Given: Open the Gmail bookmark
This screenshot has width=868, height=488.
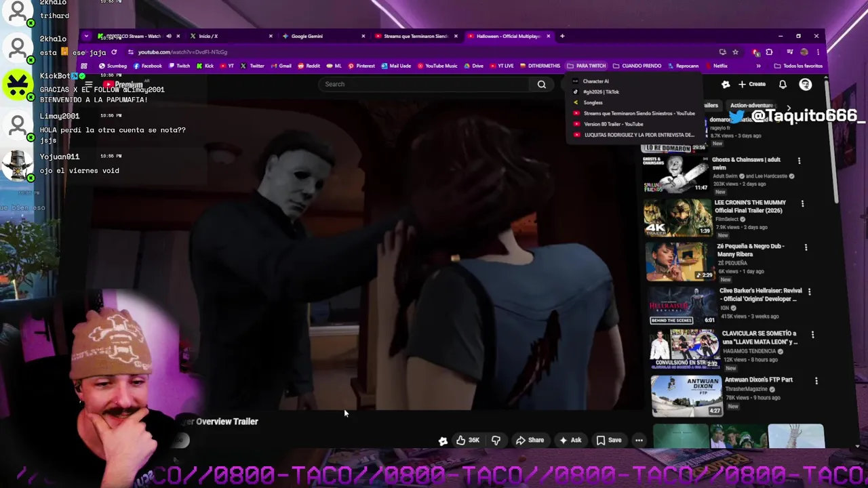Looking at the screenshot, I should 281,66.
